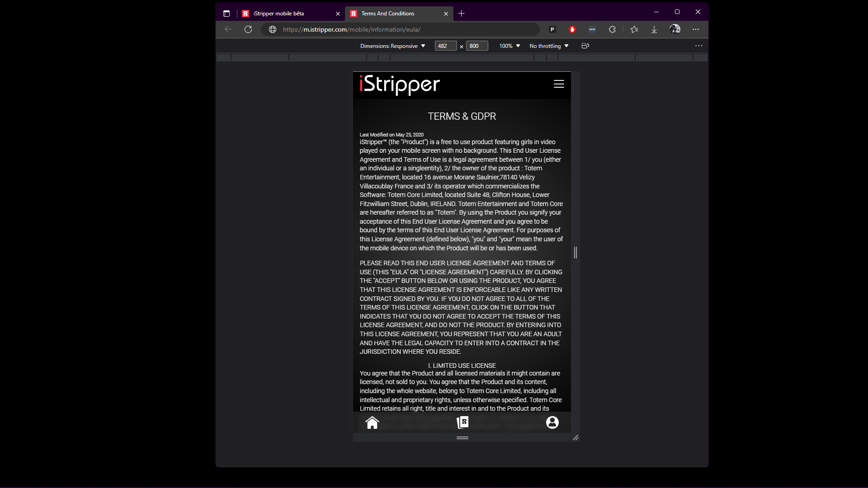Click the rotate device icon in toolbar
868x488 pixels.
585,46
